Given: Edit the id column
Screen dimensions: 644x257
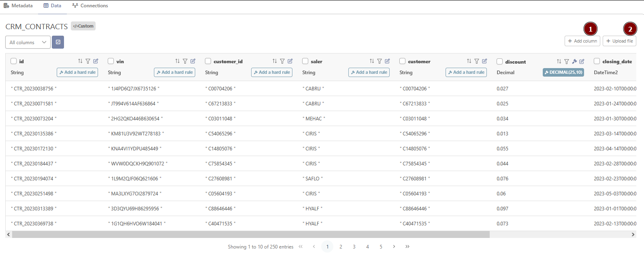Looking at the screenshot, I should (96, 61).
